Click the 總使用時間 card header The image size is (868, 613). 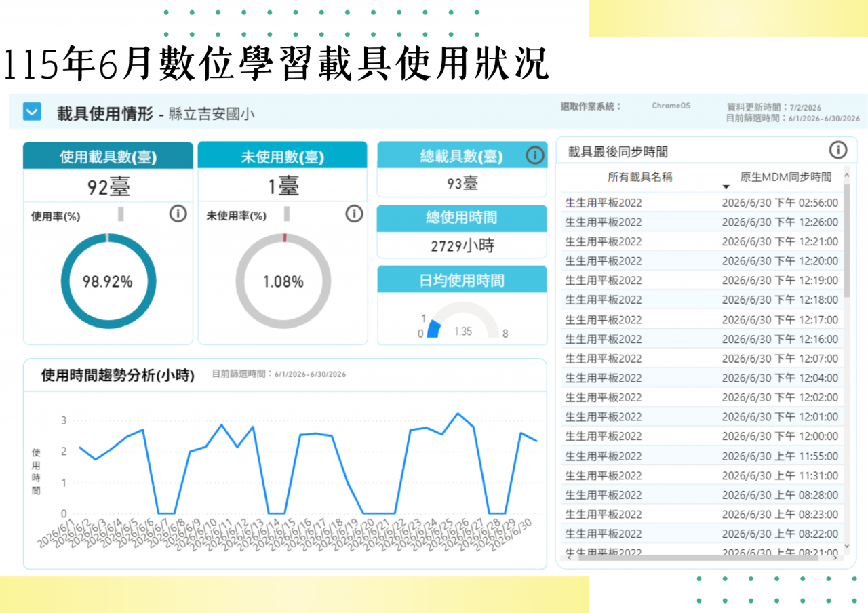click(462, 218)
